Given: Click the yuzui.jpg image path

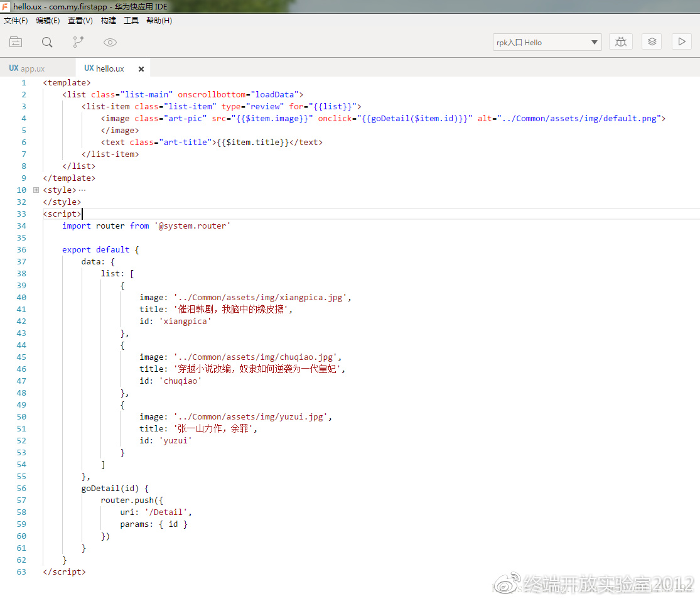Looking at the screenshot, I should click(x=250, y=416).
